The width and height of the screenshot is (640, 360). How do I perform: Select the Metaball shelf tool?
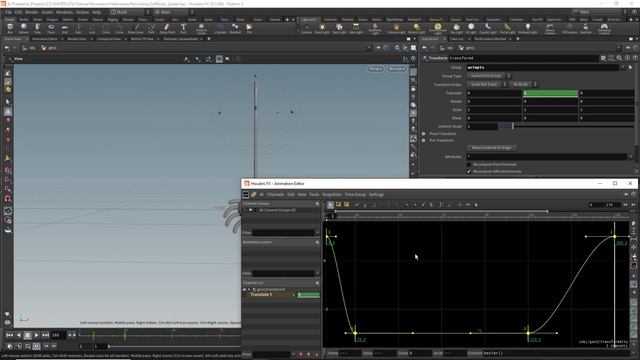pyautogui.click(x=235, y=29)
